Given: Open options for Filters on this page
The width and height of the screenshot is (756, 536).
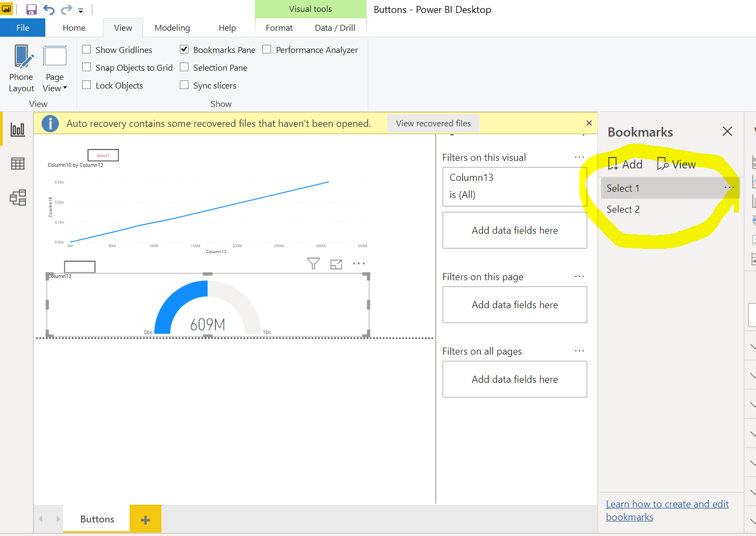Looking at the screenshot, I should pos(579,276).
